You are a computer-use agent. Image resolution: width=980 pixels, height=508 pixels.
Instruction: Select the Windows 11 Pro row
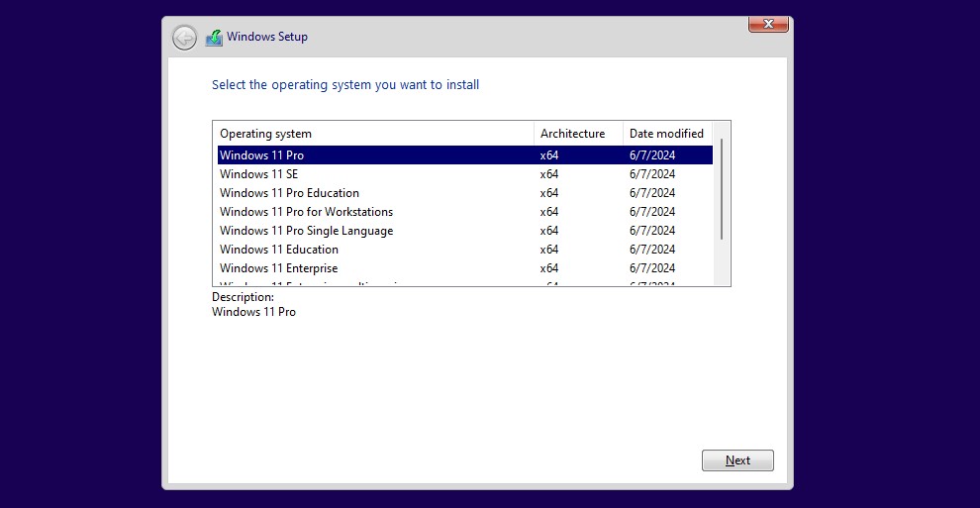tap(465, 154)
